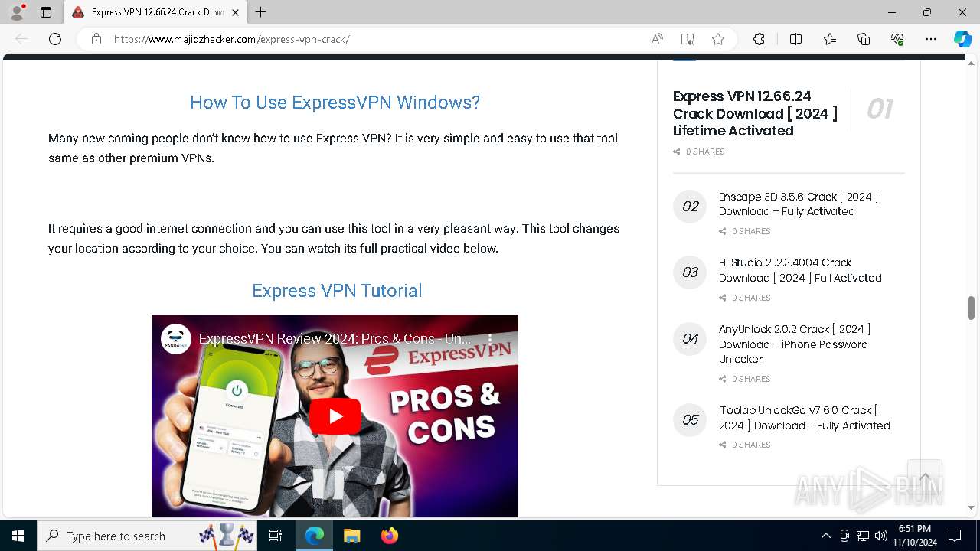
Task: Select the Express VPN 12.66.24 Crack tab
Action: 155,12
